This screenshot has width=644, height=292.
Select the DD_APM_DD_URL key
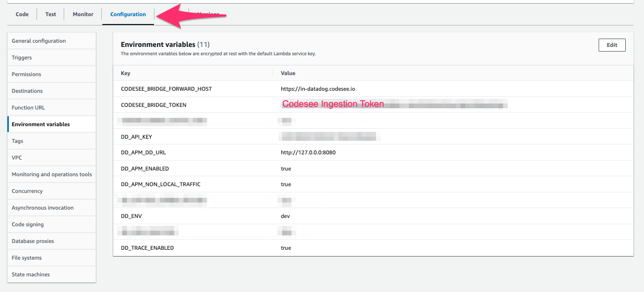(143, 153)
